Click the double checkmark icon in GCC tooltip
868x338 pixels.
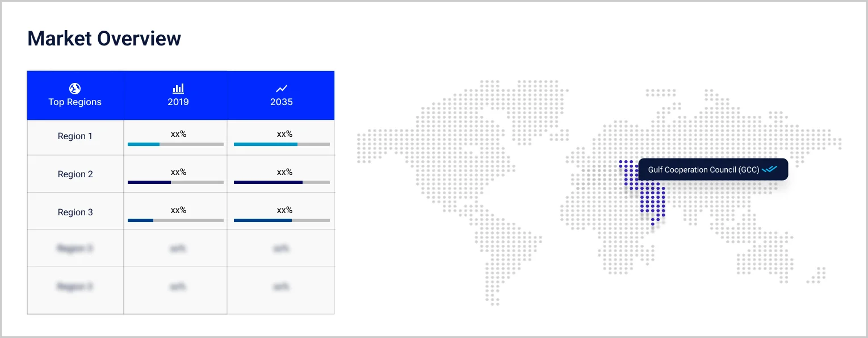769,169
